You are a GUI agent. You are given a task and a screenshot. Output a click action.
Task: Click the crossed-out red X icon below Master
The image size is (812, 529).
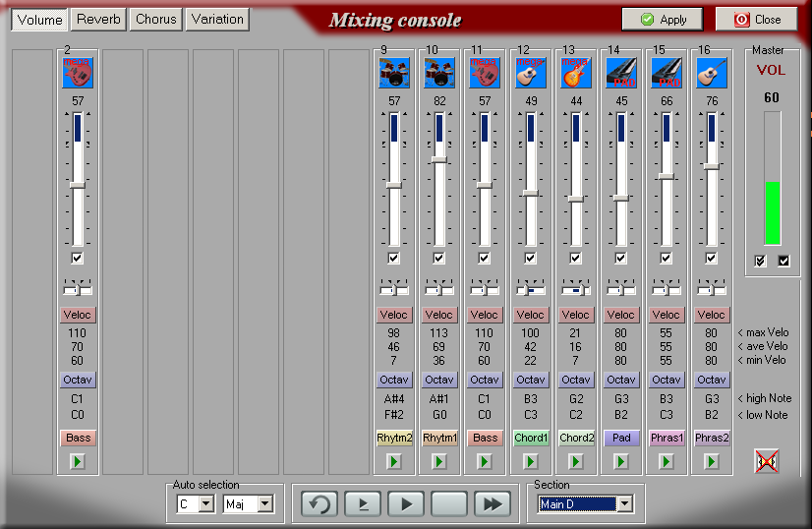click(767, 460)
